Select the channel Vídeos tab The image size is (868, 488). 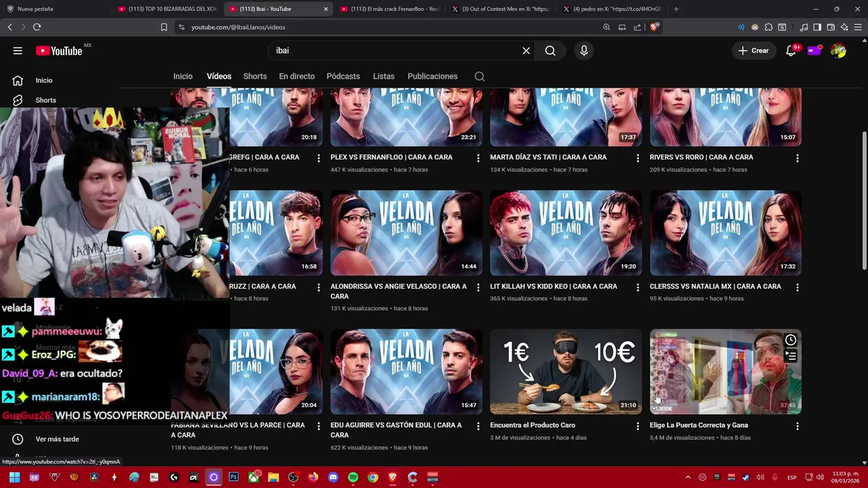tap(219, 77)
